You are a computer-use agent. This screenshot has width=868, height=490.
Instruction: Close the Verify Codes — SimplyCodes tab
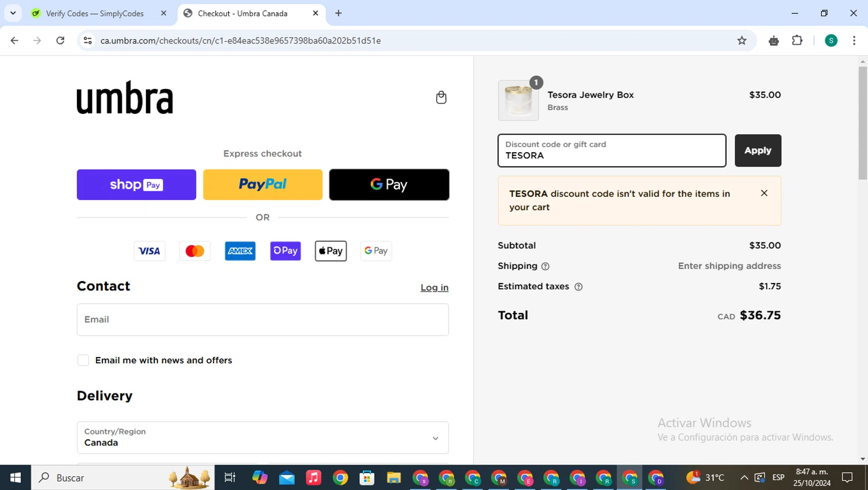(164, 13)
